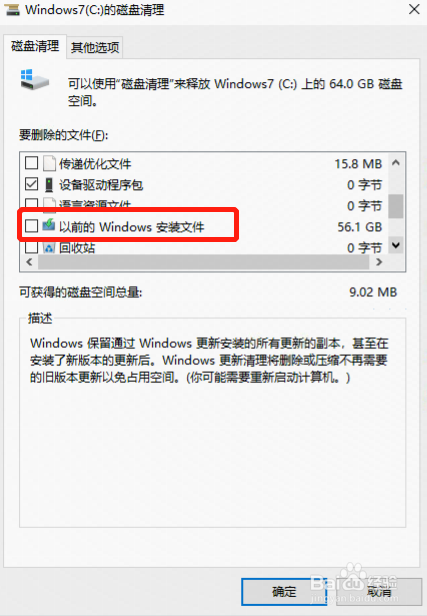Select the 磁盘清理 tab
The width and height of the screenshot is (427, 616).
35,46
